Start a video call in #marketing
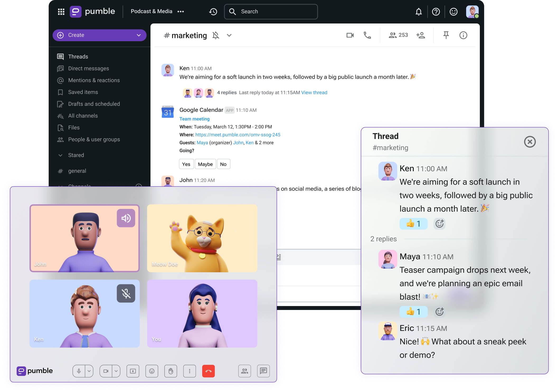This screenshot has height=392, width=558. [350, 35]
